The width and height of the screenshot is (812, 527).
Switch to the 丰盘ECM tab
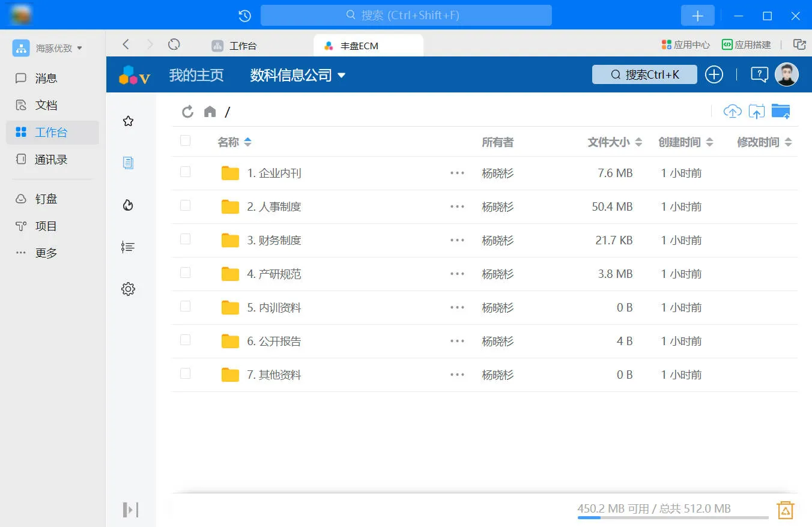[368, 46]
